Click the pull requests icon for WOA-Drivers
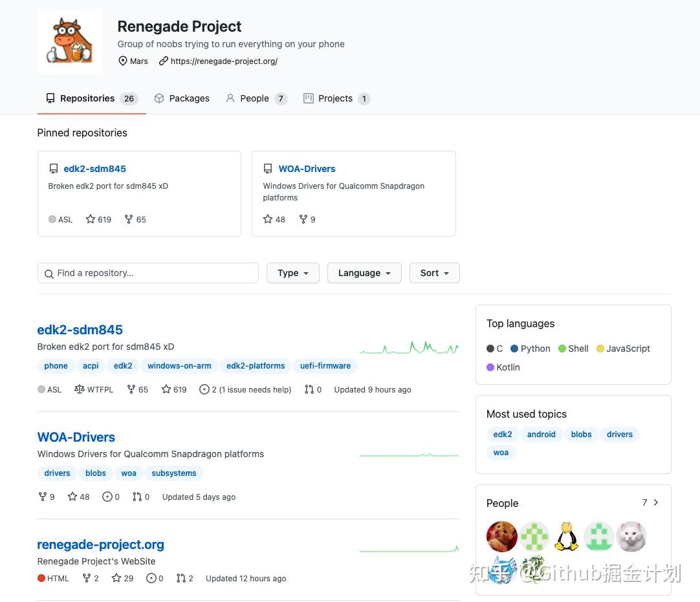The image size is (700, 602). (137, 497)
